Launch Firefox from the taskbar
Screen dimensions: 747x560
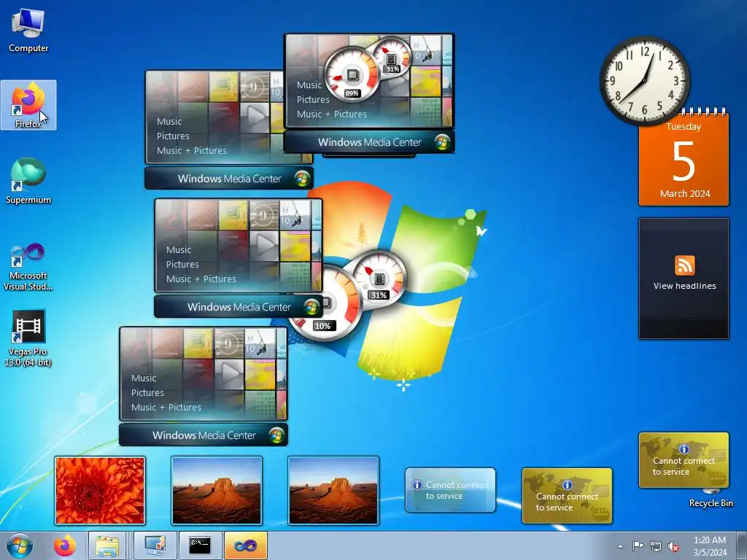point(65,545)
